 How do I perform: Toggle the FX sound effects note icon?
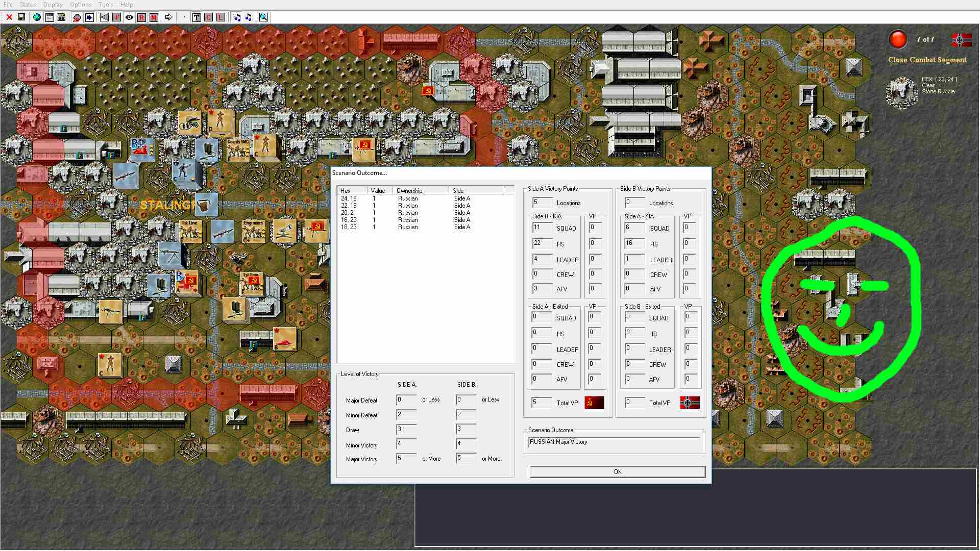coord(236,17)
